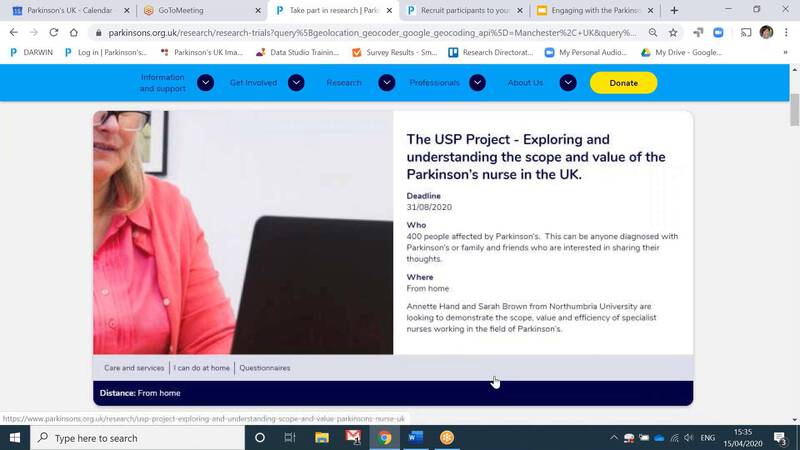Click About Us in the site navigation
Image resolution: width=800 pixels, height=450 pixels.
pyautogui.click(x=525, y=83)
